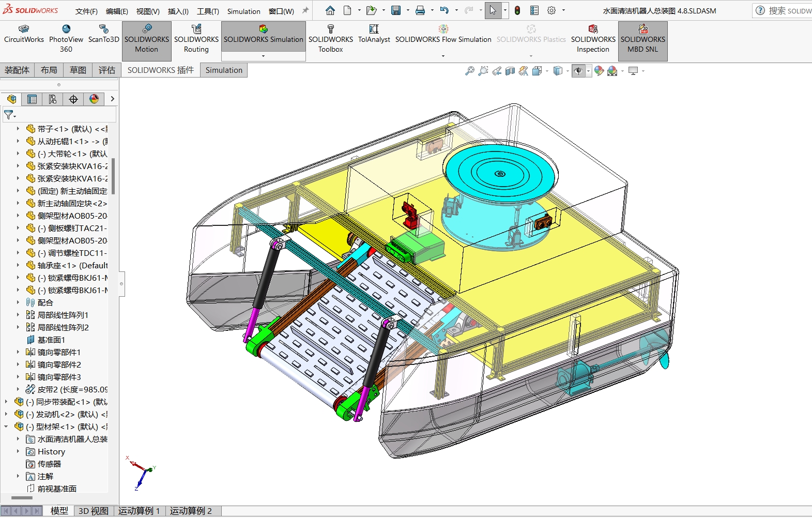Toggle the Hide/Show Items eye button

click(578, 71)
